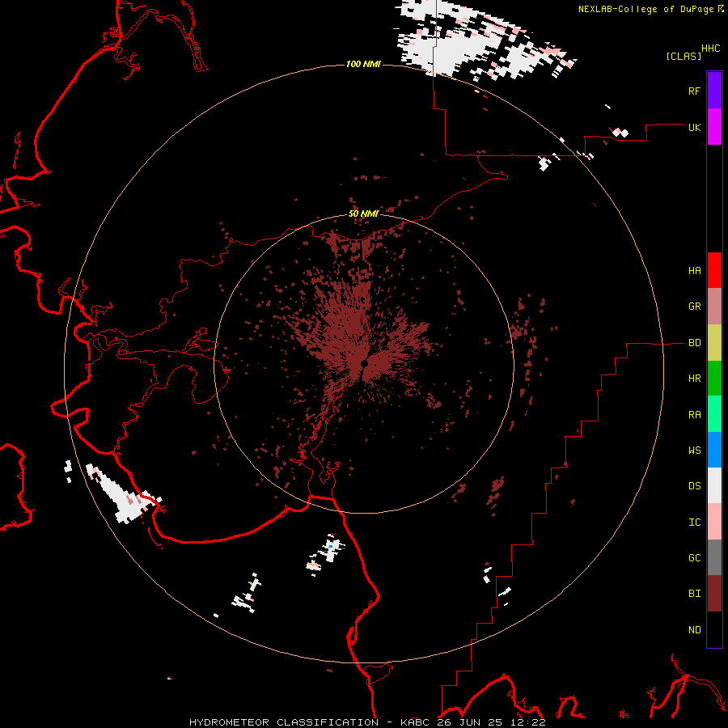
Task: Click the HR green legend swatch
Action: [714, 379]
